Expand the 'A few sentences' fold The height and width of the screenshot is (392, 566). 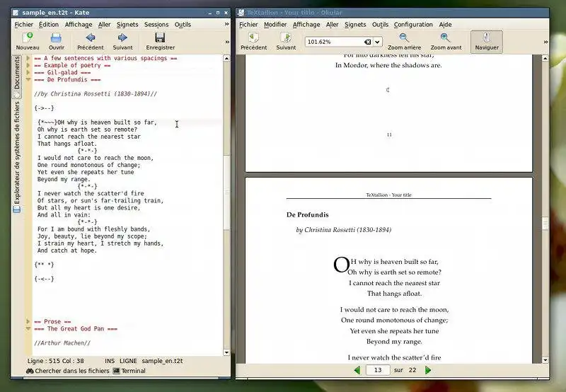click(28, 58)
